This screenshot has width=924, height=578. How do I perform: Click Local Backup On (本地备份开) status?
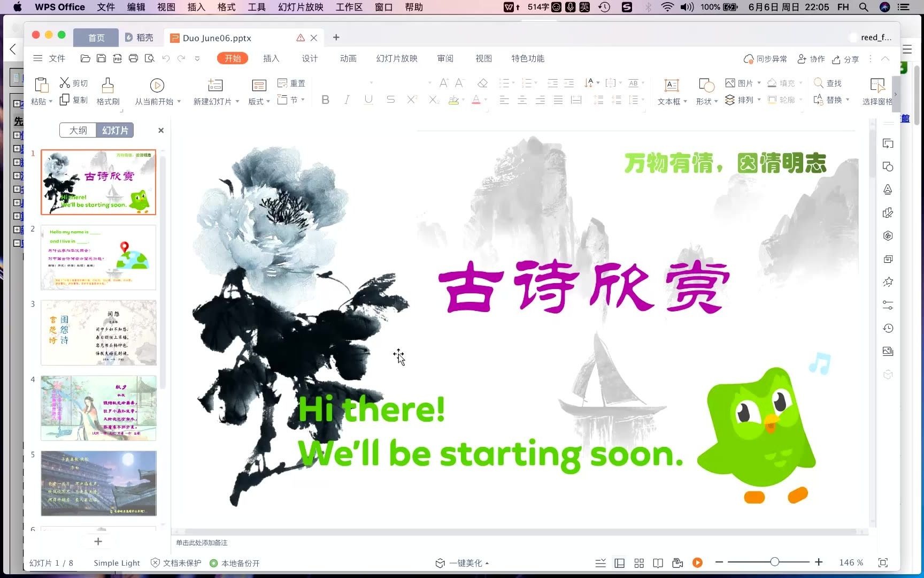[235, 563]
